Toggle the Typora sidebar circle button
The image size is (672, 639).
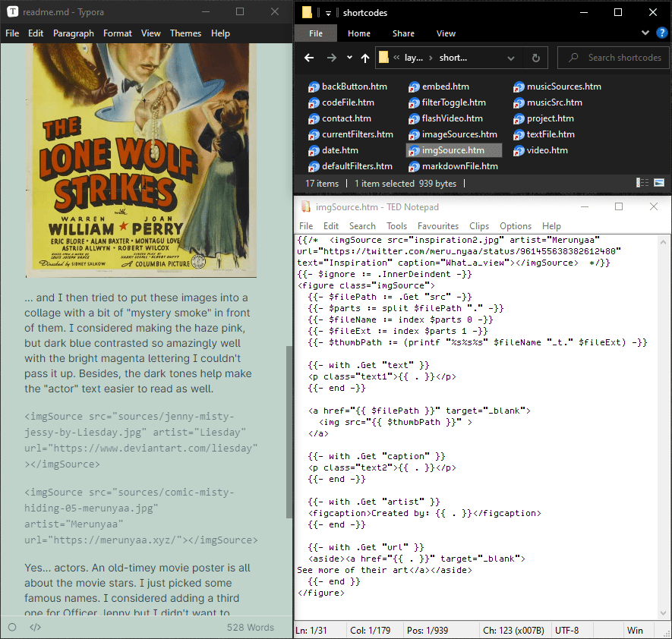[12, 627]
